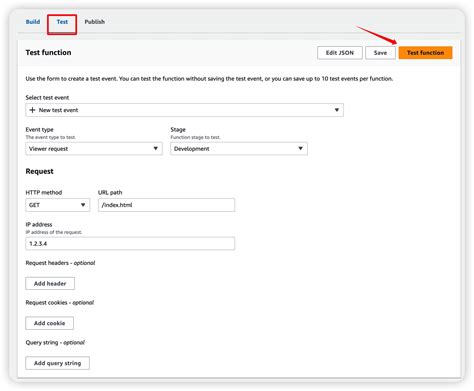Select the 'Request cookies - optional' label
Image resolution: width=474 pixels, height=391 pixels.
60,303
